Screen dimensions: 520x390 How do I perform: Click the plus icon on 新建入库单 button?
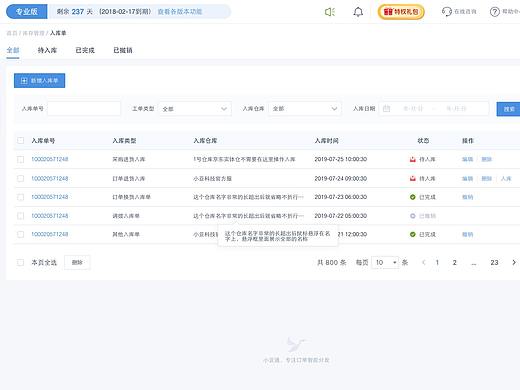(x=24, y=81)
